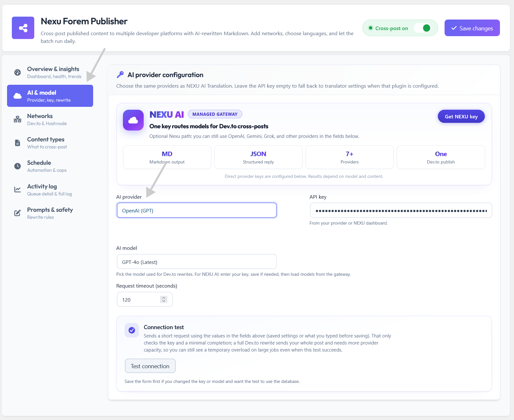Image resolution: width=514 pixels, height=420 pixels.
Task: Click the key icon beside AI provider configuration
Action: tap(120, 75)
